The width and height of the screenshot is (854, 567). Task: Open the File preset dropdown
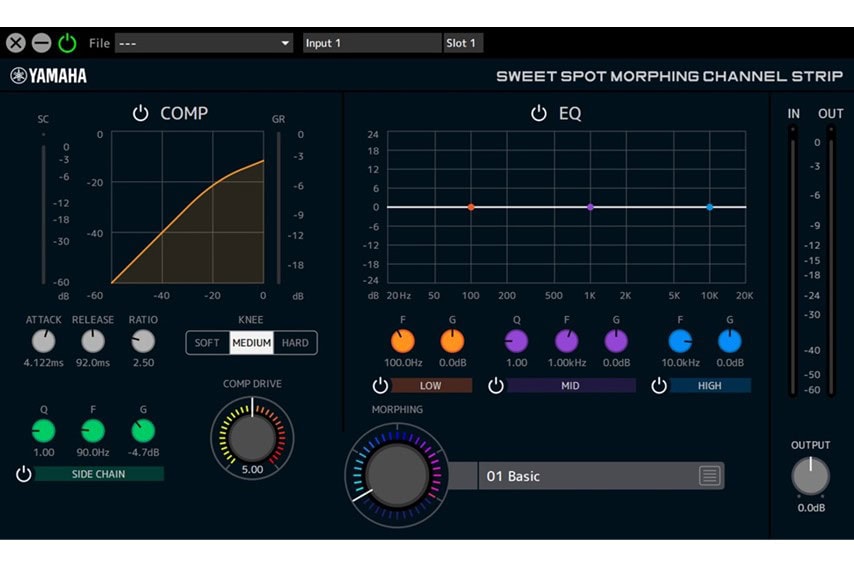coord(204,43)
